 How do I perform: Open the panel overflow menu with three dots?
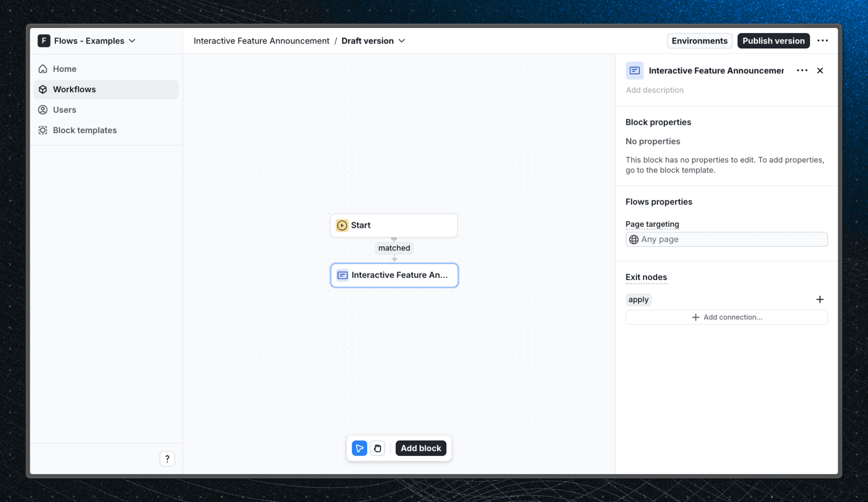point(802,70)
